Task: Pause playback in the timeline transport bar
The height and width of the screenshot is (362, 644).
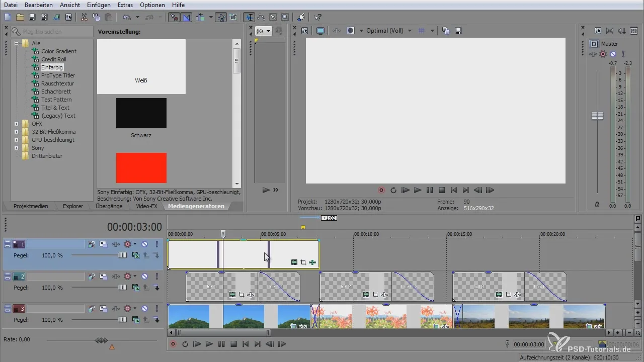Action: coord(221,344)
